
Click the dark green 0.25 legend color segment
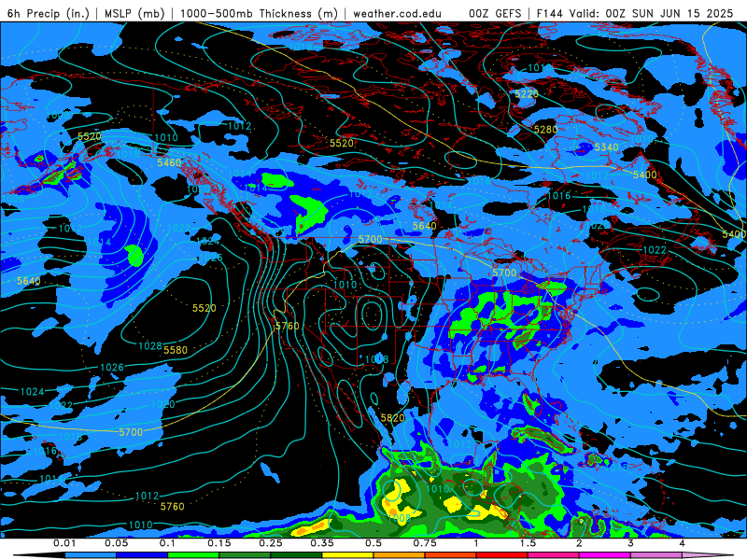tap(296, 555)
